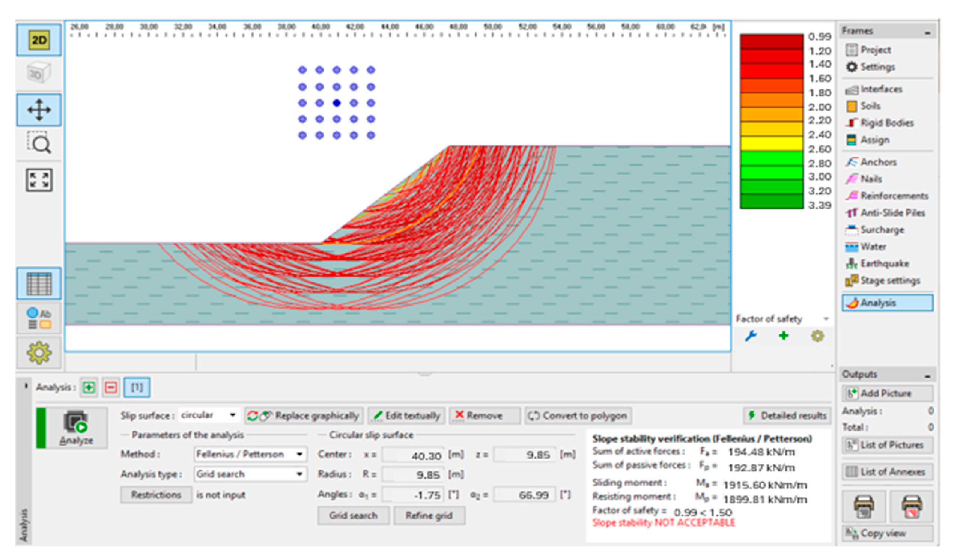Select the 3D view cube icon

coord(39,72)
